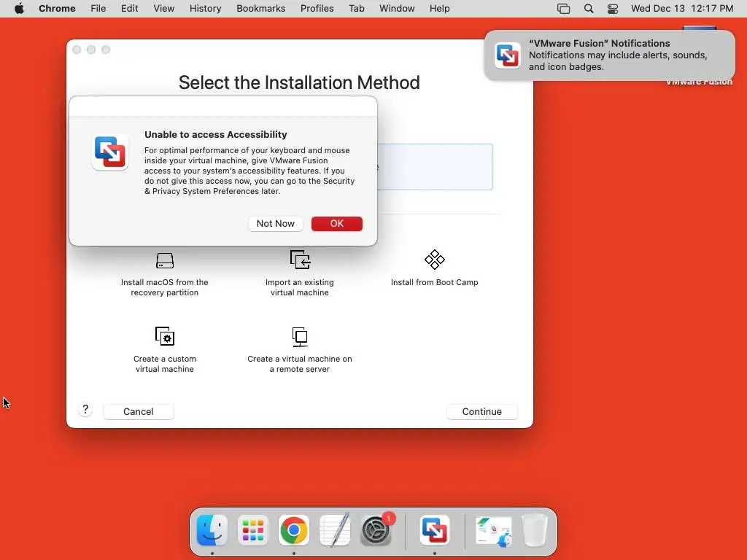Open the VMware Fusion Notifications banner
Image resolution: width=747 pixels, height=560 pixels.
pyautogui.click(x=609, y=55)
